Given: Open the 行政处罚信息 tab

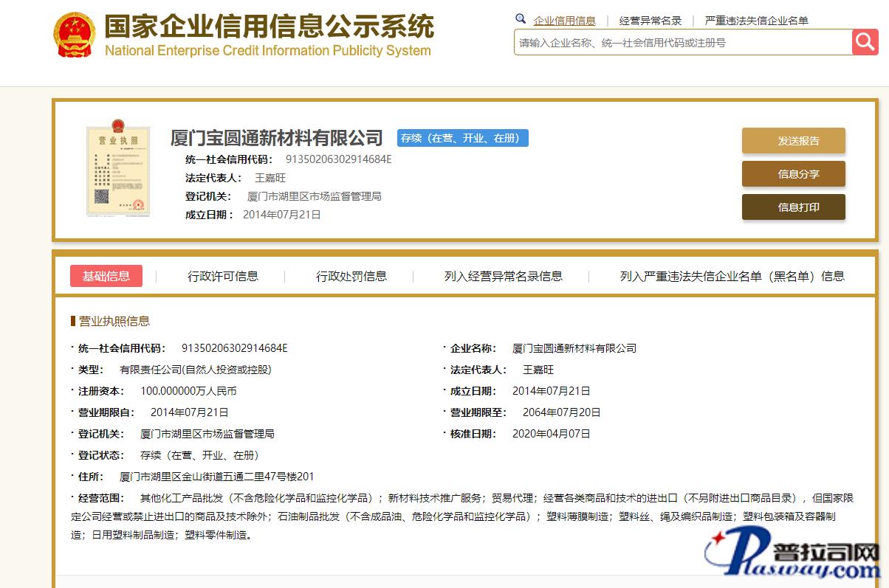Looking at the screenshot, I should pos(351,276).
